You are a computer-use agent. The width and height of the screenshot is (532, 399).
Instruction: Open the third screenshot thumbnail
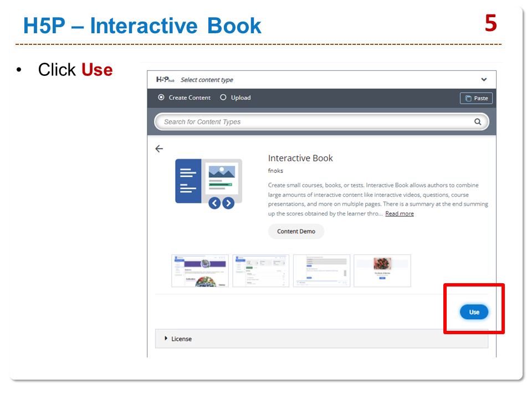coord(321,270)
